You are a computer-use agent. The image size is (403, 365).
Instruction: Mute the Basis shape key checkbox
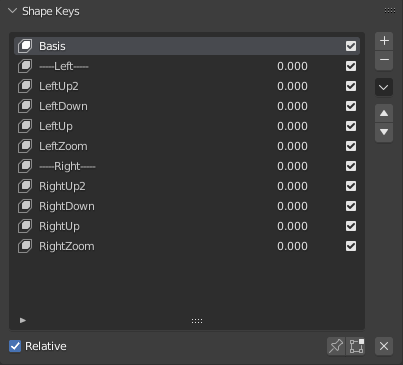pos(351,46)
